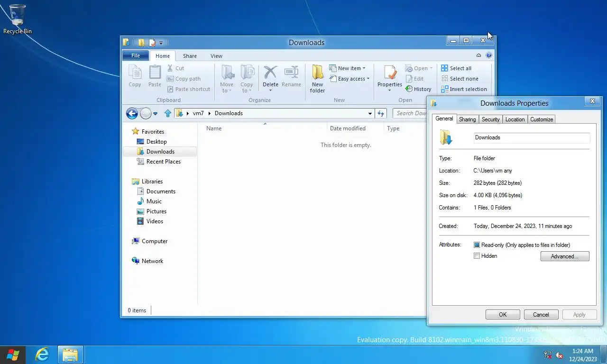Open the Copy to dropdown
The image size is (607, 364).
pyautogui.click(x=247, y=88)
